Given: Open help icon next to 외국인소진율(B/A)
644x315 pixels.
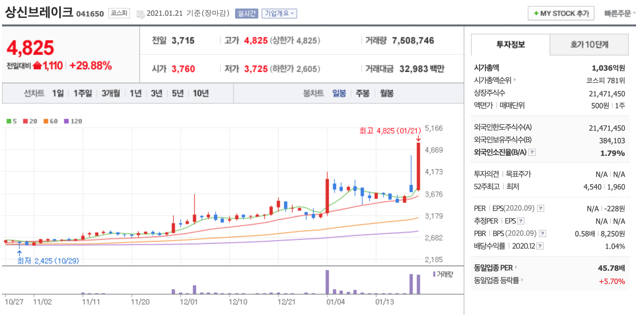Looking at the screenshot, I should click(532, 152).
